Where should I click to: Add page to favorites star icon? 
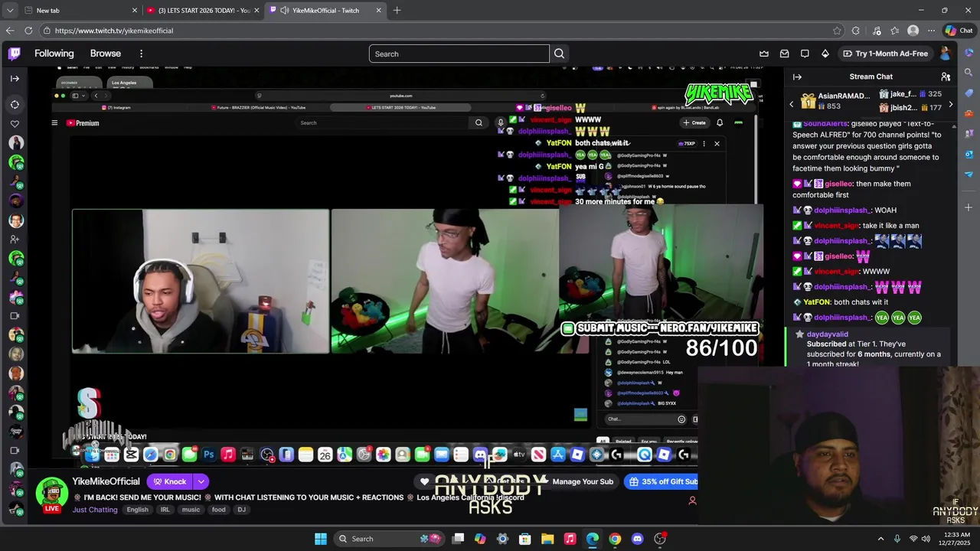coord(837,31)
